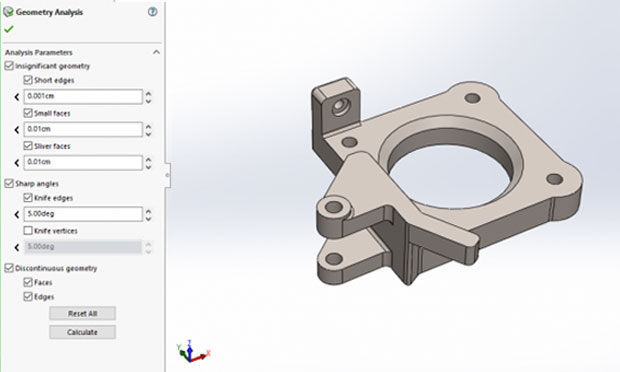Image resolution: width=620 pixels, height=372 pixels.
Task: Click the Geometry Analysis title icon
Action: (8, 12)
